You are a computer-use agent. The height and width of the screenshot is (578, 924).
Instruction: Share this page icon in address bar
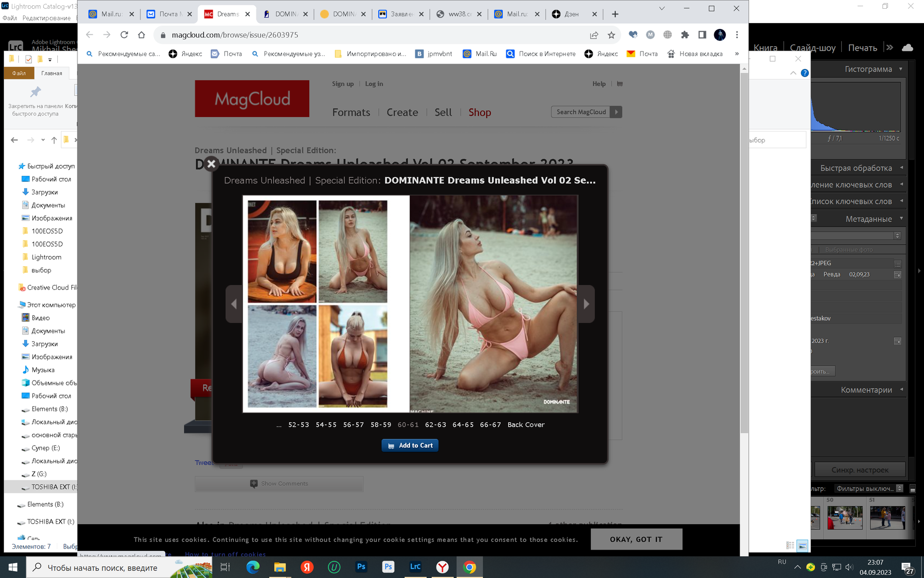pyautogui.click(x=594, y=35)
